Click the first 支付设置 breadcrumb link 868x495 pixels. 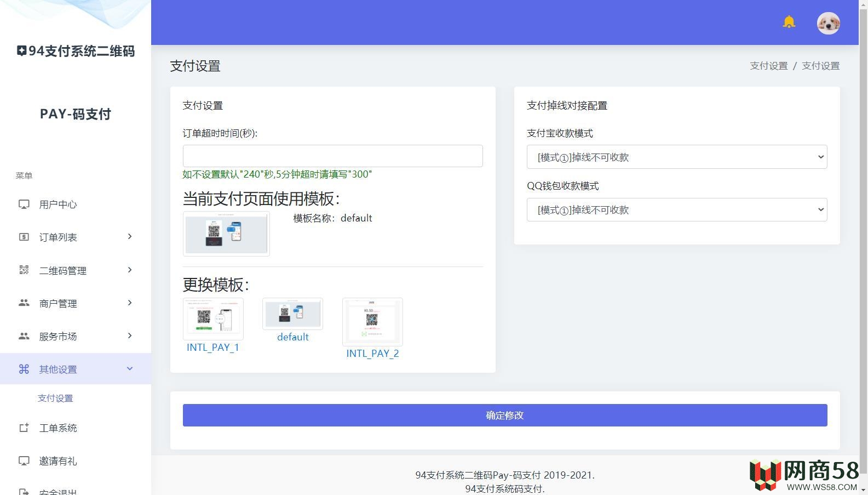(768, 66)
